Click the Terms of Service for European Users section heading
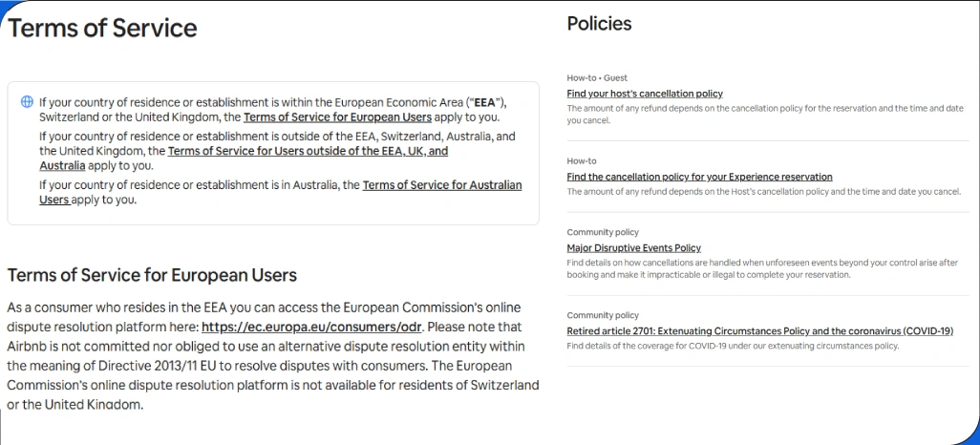980x445 pixels. click(152, 275)
